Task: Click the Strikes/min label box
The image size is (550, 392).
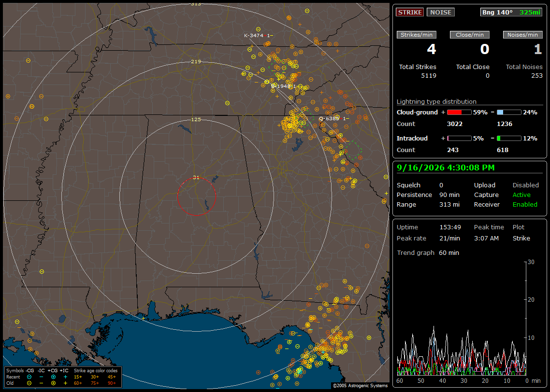Action: point(416,35)
